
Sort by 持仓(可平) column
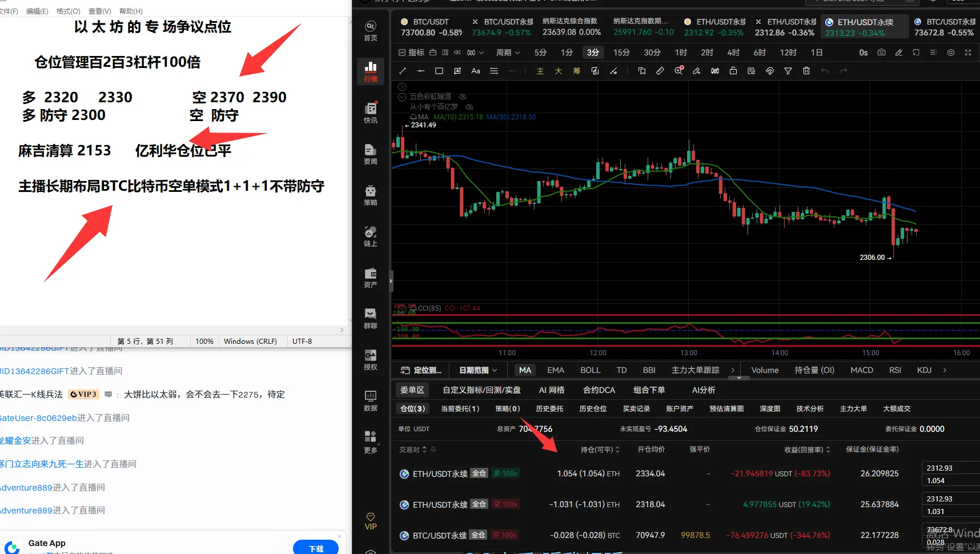(600, 449)
